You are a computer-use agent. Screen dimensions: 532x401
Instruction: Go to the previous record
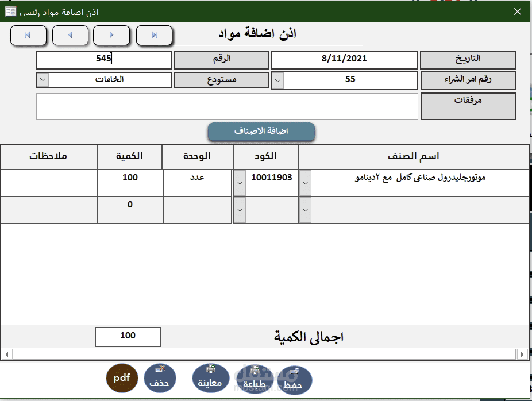pyautogui.click(x=70, y=35)
